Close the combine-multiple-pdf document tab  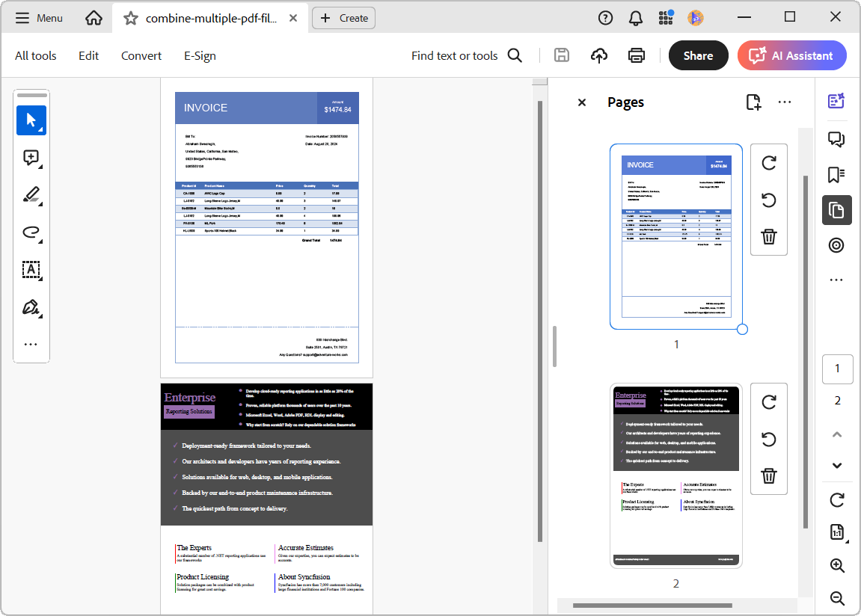pos(293,18)
